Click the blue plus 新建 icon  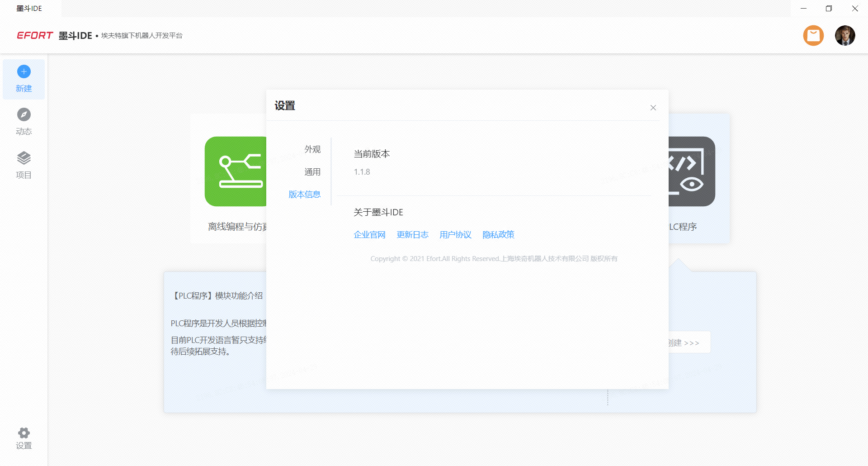pyautogui.click(x=24, y=71)
